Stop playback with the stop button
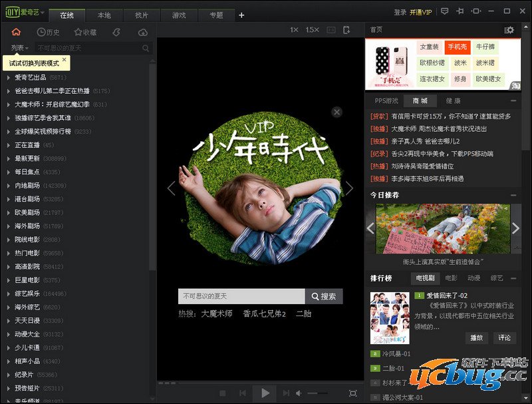Screen dimensions: 532x404 [x=223, y=393]
